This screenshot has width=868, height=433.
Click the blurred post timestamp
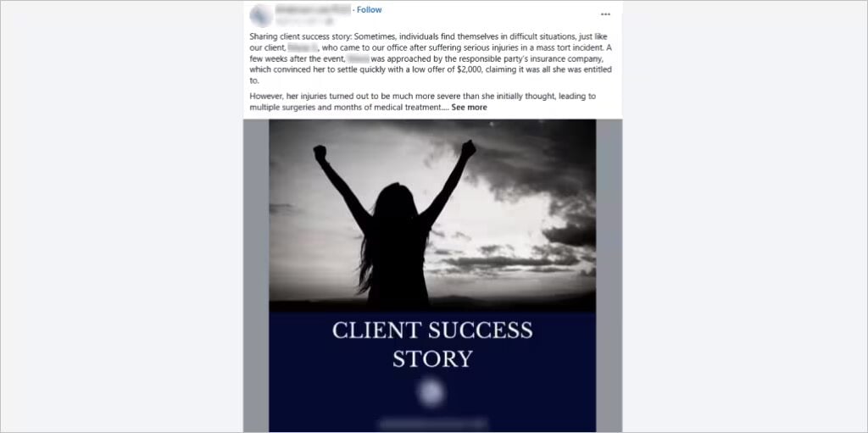[x=303, y=21]
